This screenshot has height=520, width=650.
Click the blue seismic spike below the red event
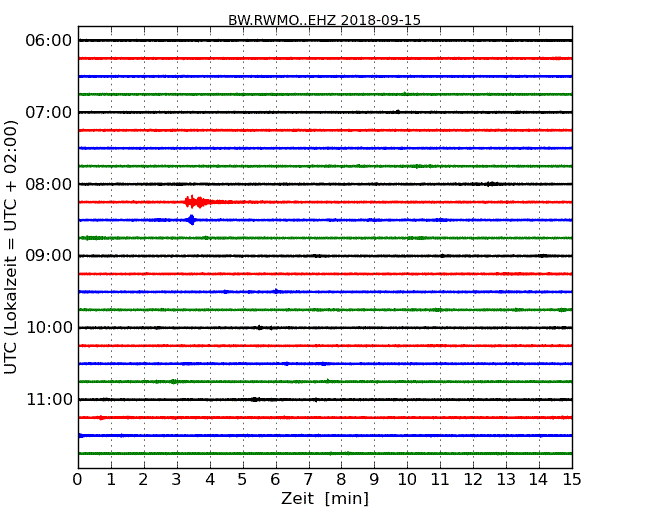[191, 220]
